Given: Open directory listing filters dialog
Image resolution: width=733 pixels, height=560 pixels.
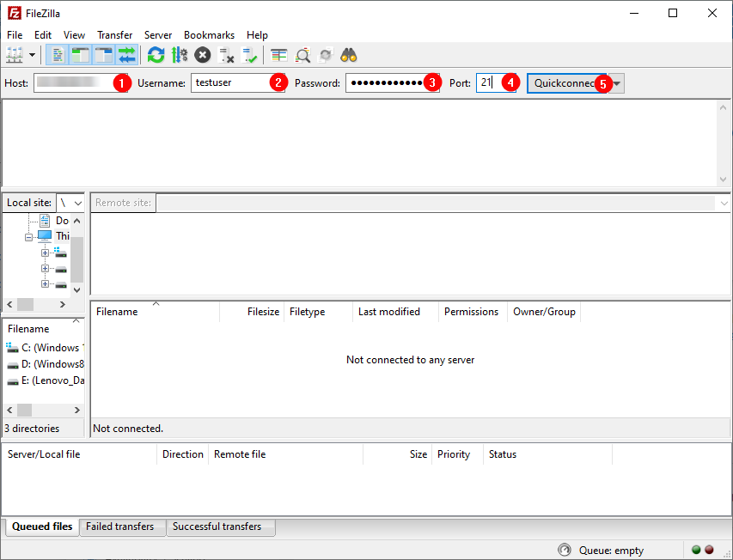Looking at the screenshot, I should click(279, 55).
